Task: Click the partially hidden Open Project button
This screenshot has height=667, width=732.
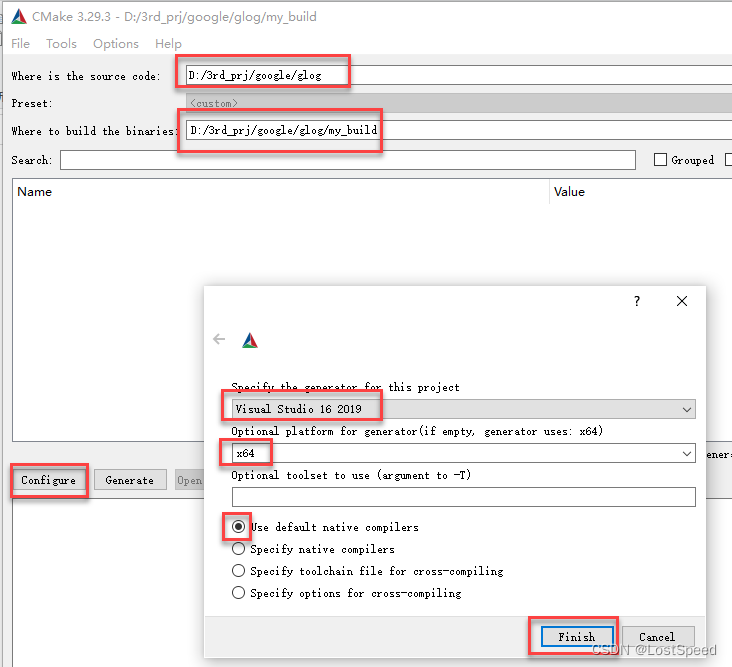Action: pos(190,480)
